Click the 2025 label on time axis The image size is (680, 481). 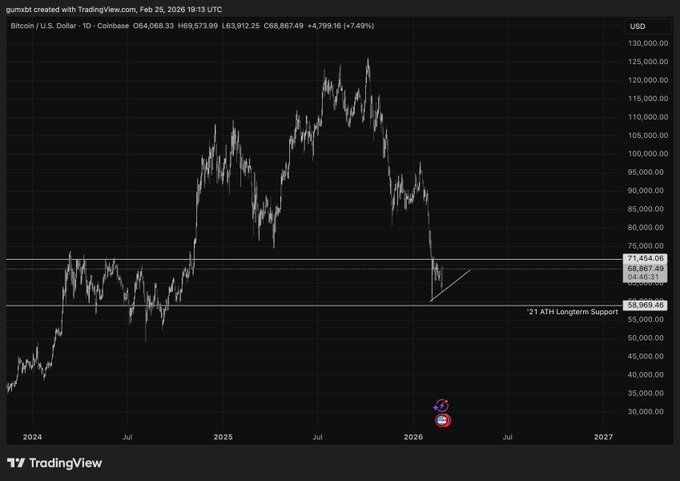pos(223,437)
